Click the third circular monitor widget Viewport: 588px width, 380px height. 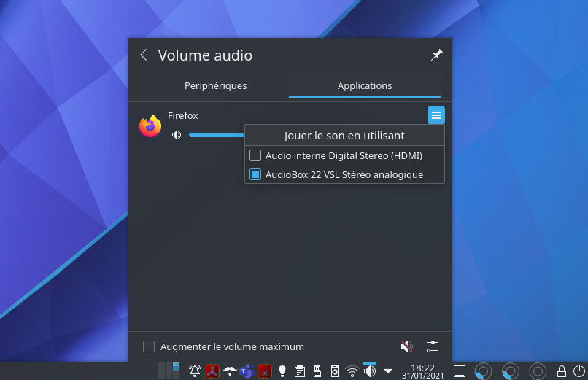coord(538,371)
